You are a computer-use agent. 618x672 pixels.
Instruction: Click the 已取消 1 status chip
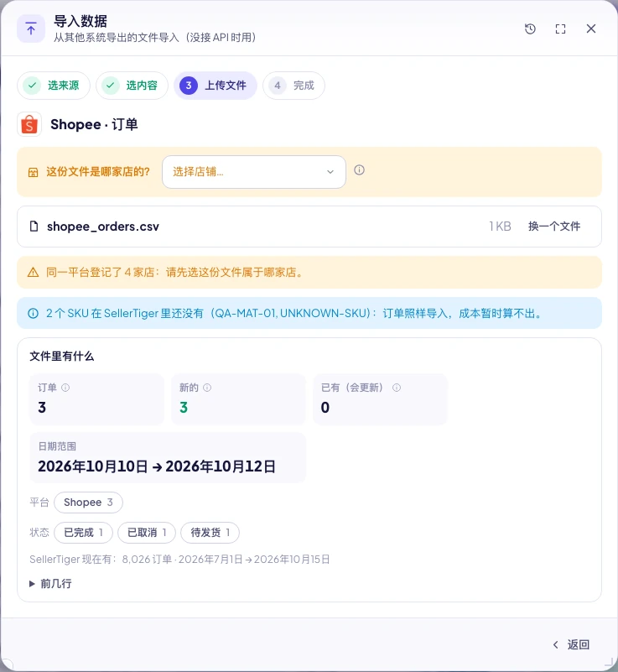[x=147, y=532]
